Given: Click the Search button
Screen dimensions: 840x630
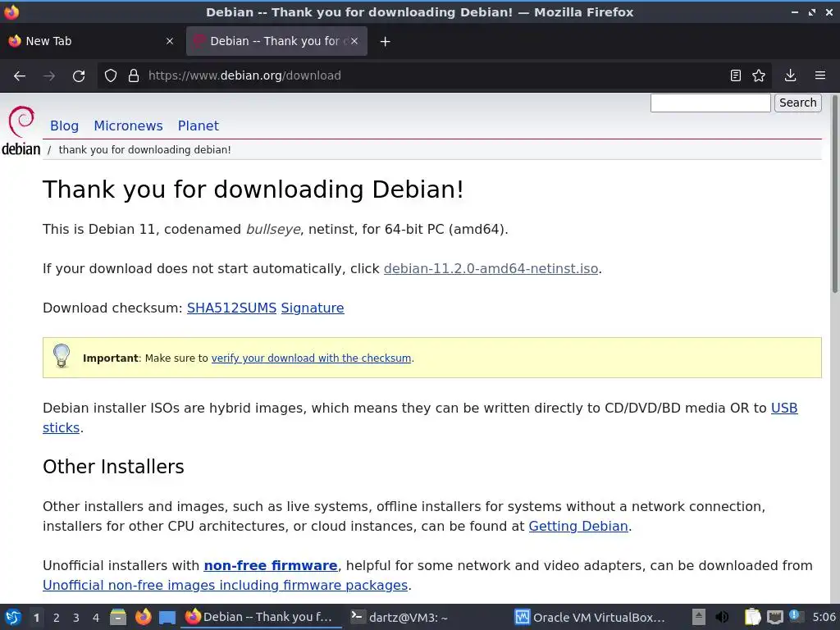Looking at the screenshot, I should click(797, 103).
